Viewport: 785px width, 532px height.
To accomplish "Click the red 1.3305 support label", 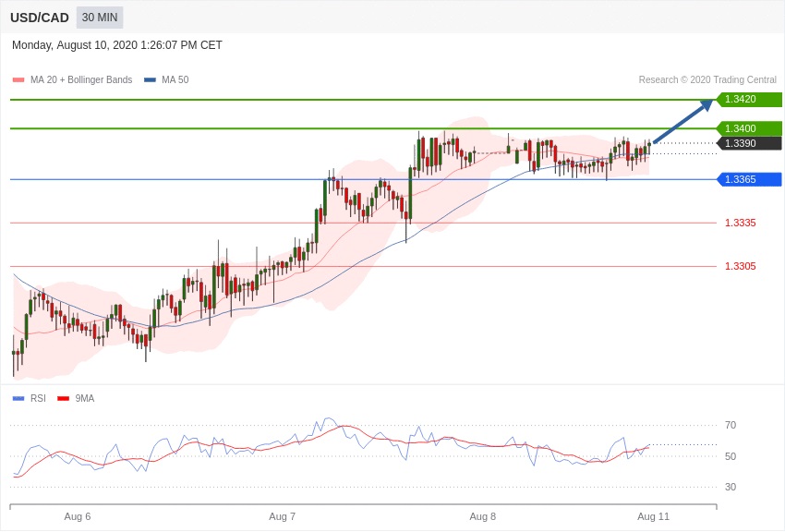I will (741, 266).
